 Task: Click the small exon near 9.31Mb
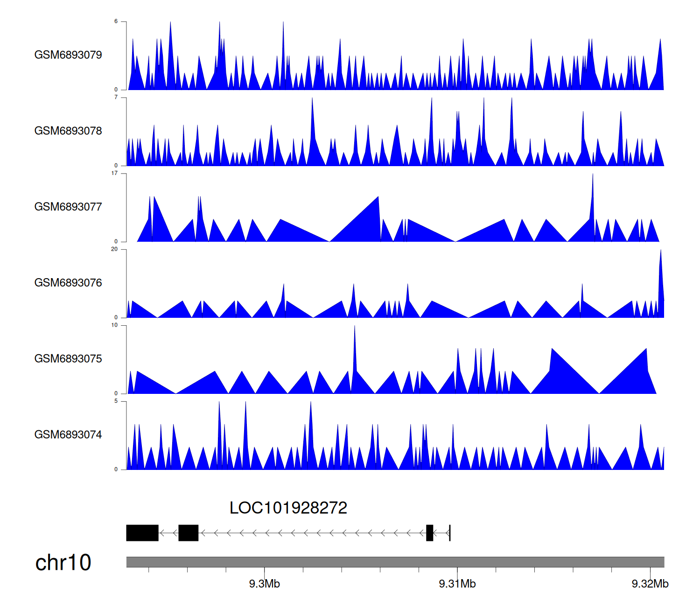(430, 533)
